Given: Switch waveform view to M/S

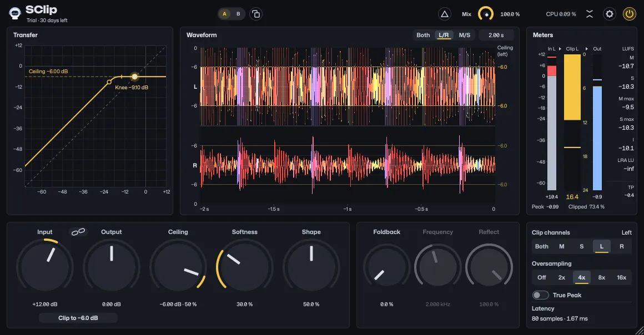Looking at the screenshot, I should pos(465,35).
